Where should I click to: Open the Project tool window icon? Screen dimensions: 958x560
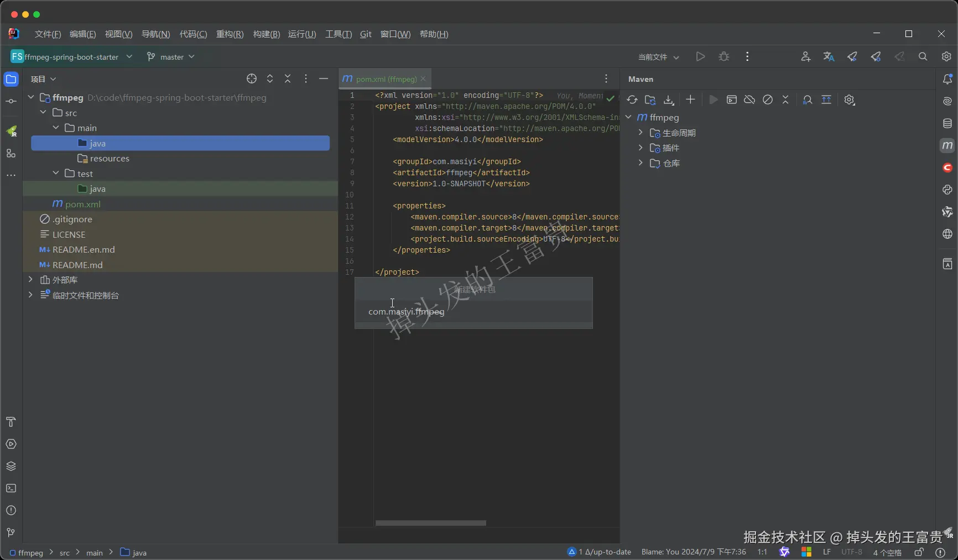coord(11,79)
